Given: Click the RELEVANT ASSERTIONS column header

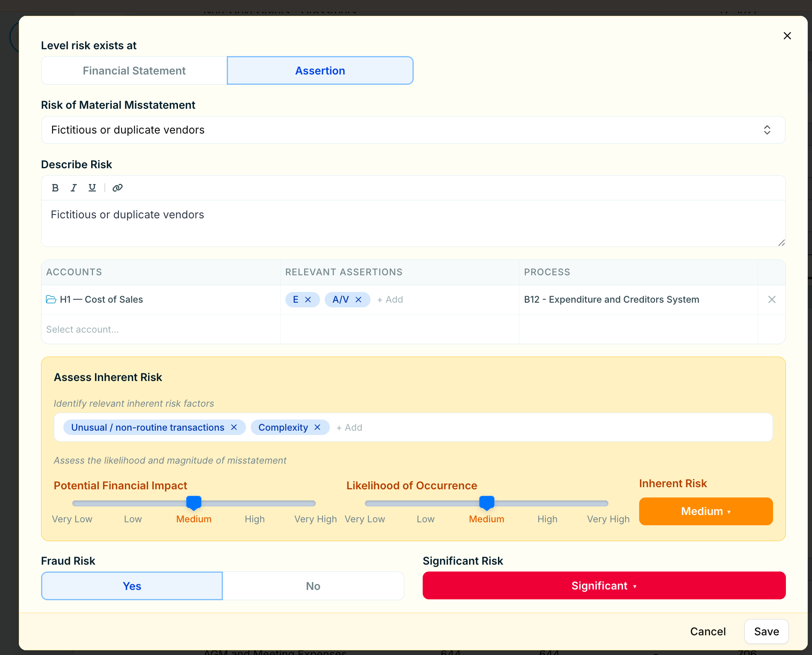Looking at the screenshot, I should click(x=344, y=272).
